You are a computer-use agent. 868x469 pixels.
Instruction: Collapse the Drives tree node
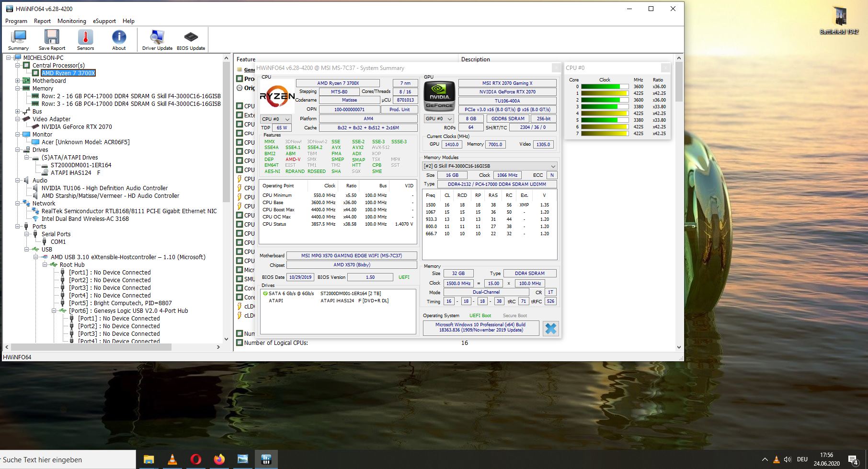[17, 150]
